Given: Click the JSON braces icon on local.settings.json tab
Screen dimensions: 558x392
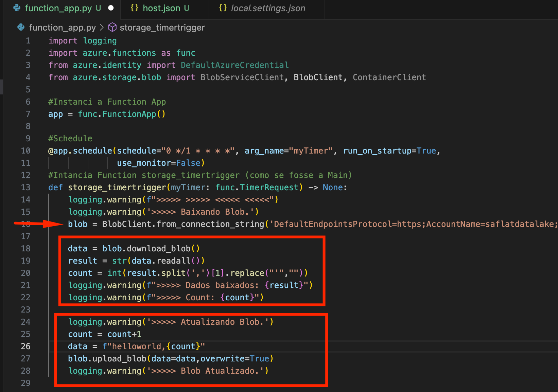Looking at the screenshot, I should (223, 8).
